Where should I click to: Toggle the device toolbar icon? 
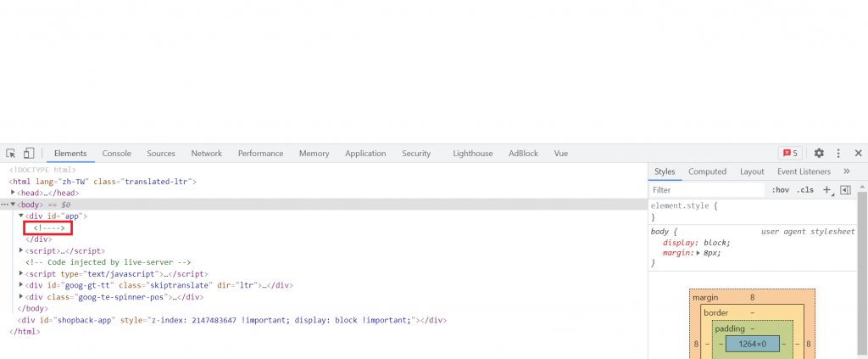tap(29, 154)
